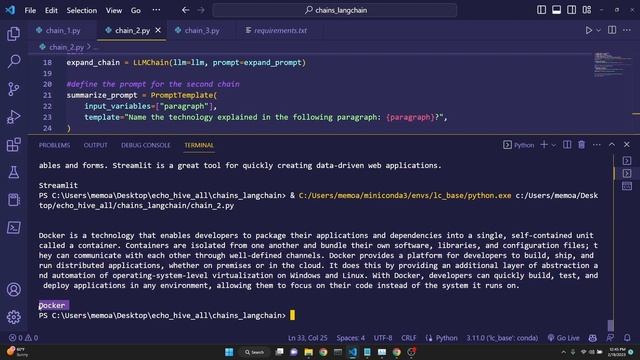The width and height of the screenshot is (640, 360).
Task: Change indentation via Spaces: 4
Action: click(x=351, y=338)
